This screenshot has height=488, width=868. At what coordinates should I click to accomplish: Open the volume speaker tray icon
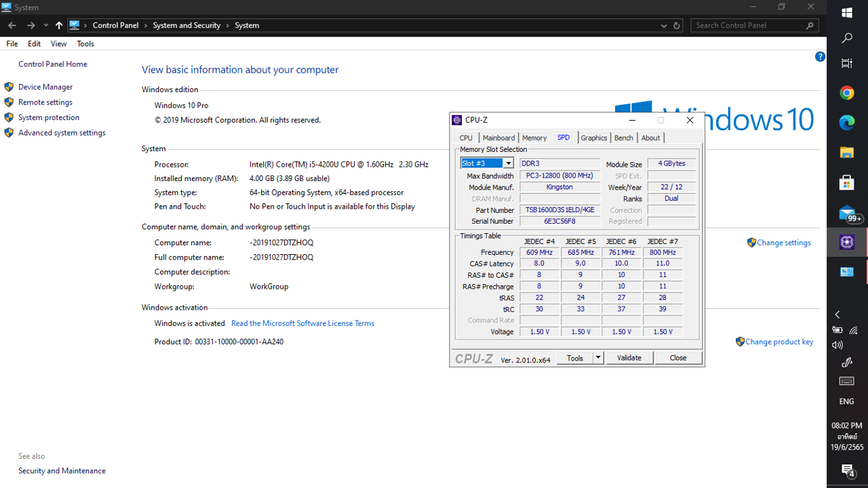click(x=837, y=346)
